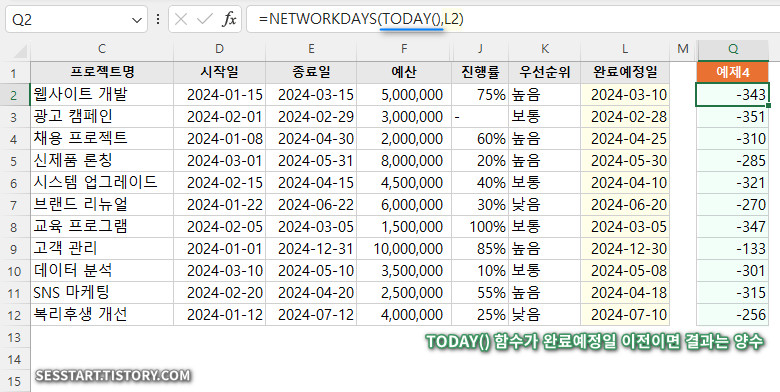Click the fill handle of cell Q2
This screenshot has height=392, width=780.
click(x=769, y=105)
